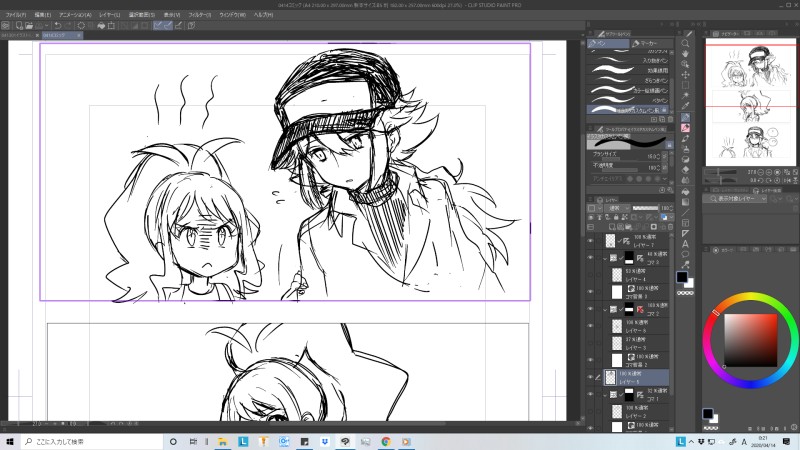800x450 pixels.
Task: Open the palette color dropdown beside blending mode
Action: click(x=594, y=208)
